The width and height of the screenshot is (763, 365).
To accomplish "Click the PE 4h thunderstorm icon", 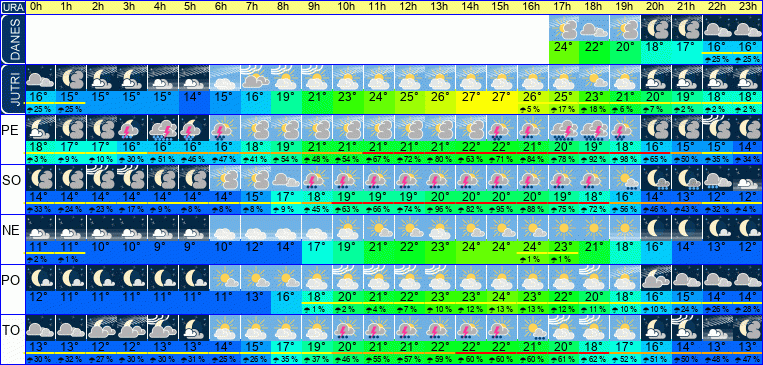I will (x=164, y=128).
